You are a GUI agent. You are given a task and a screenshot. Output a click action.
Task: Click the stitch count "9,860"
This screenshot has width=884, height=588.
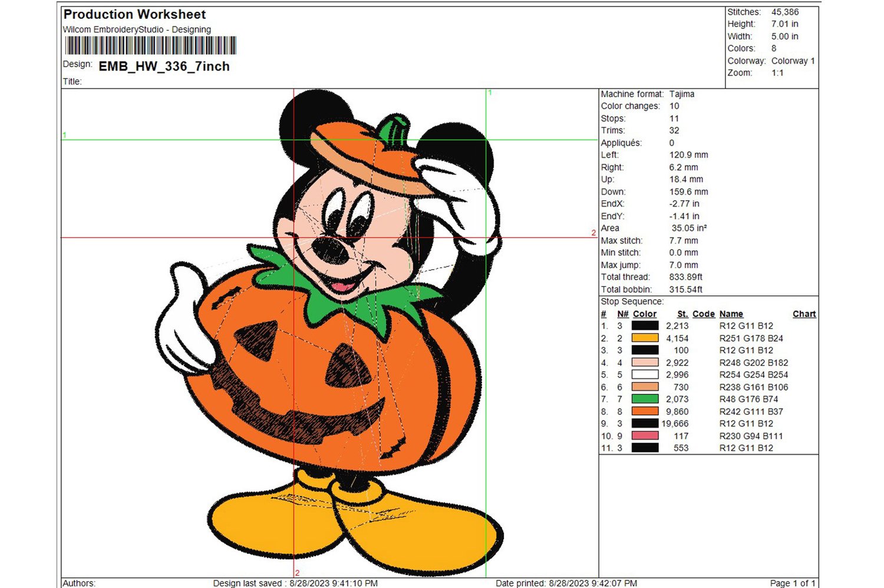677,411
